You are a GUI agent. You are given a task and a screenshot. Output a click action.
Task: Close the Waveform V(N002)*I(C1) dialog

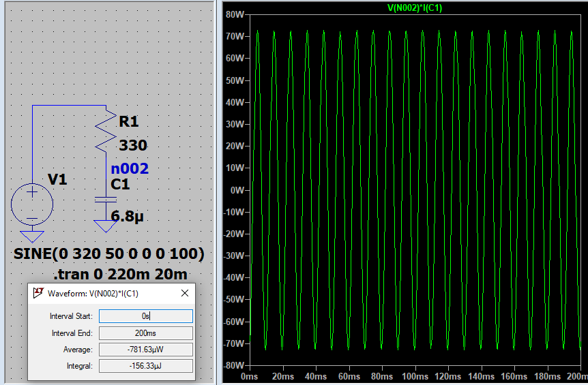pos(185,293)
